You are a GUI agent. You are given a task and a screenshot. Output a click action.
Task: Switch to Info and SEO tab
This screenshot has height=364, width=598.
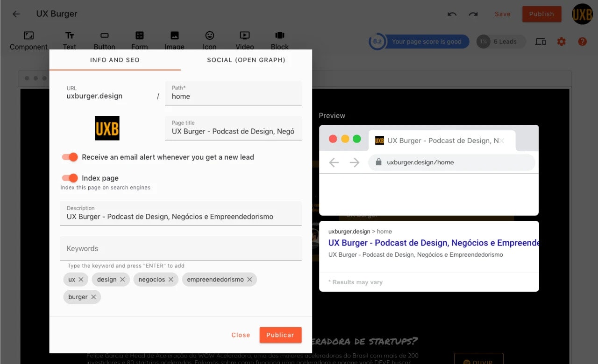[x=115, y=60]
